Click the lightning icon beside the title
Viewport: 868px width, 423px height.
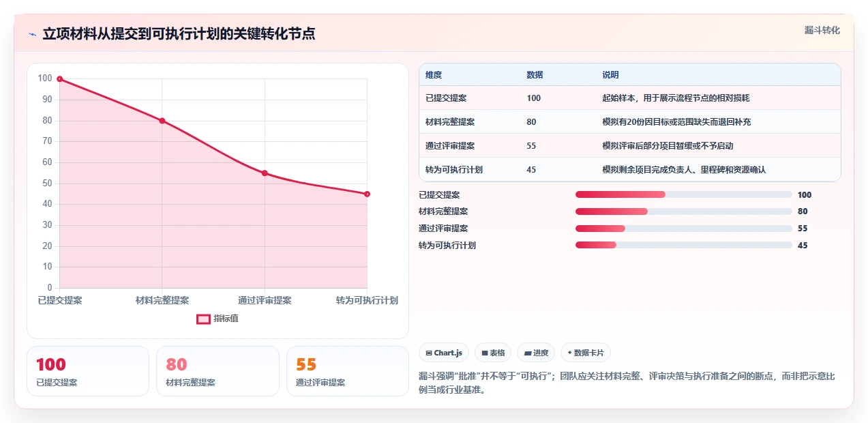click(32, 34)
